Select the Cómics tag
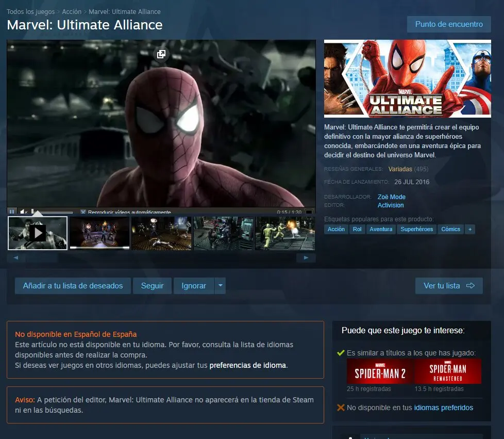 click(450, 229)
